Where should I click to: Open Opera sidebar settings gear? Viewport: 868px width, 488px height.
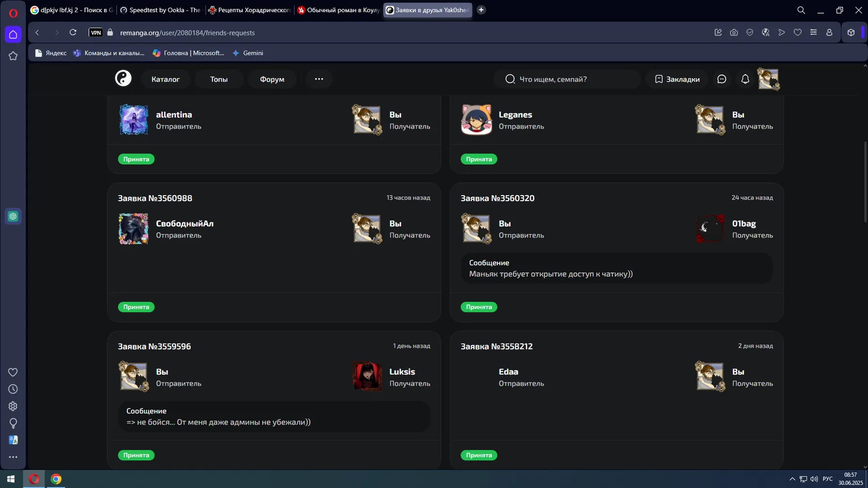pos(13,406)
